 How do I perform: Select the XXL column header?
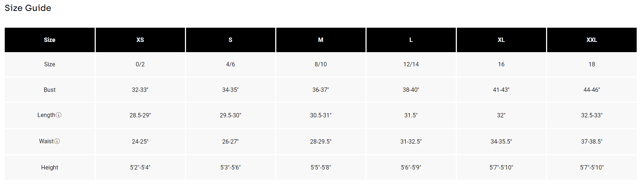(x=592, y=40)
